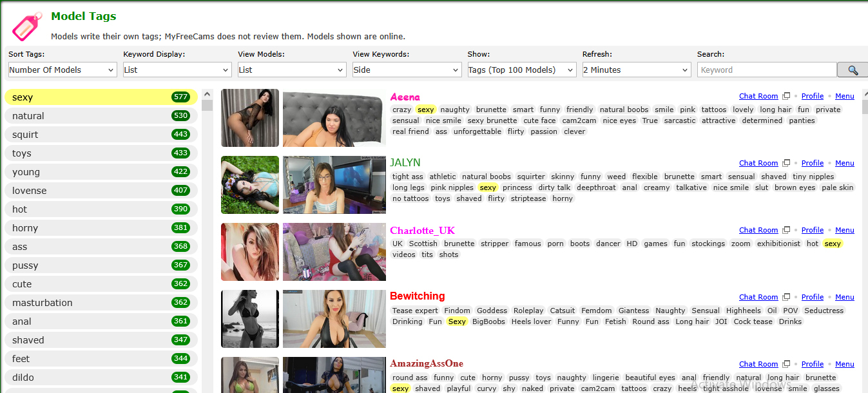Open pop-out icon beside Bewitching's Chat Room
This screenshot has height=393, width=868.
pos(786,297)
